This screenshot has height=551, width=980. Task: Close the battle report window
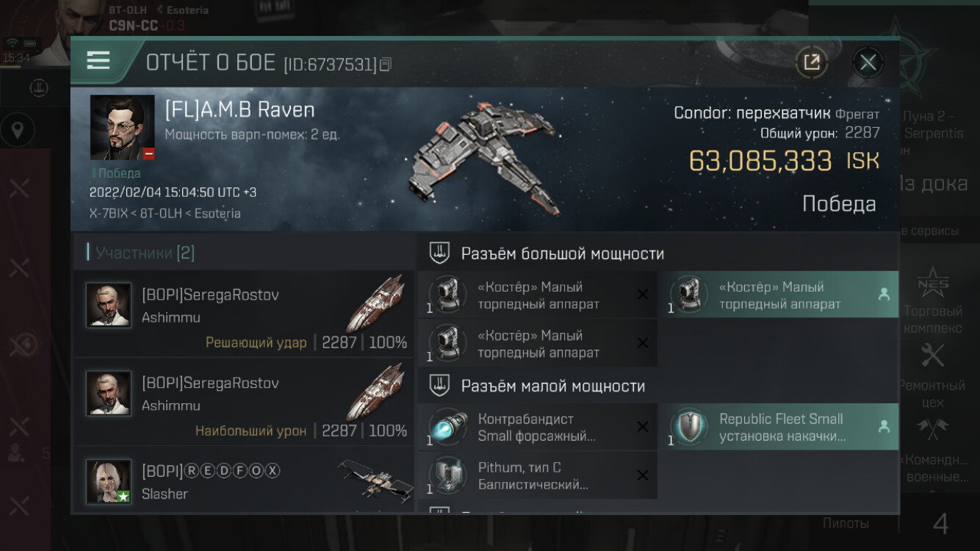[x=868, y=62]
